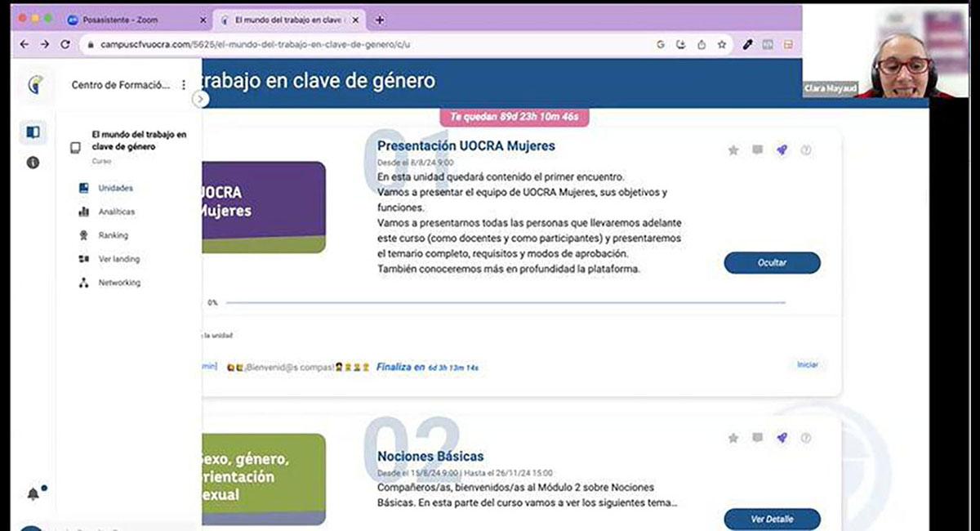Hide unit details with the Ocultar button
This screenshot has height=531, width=980.
772,263
